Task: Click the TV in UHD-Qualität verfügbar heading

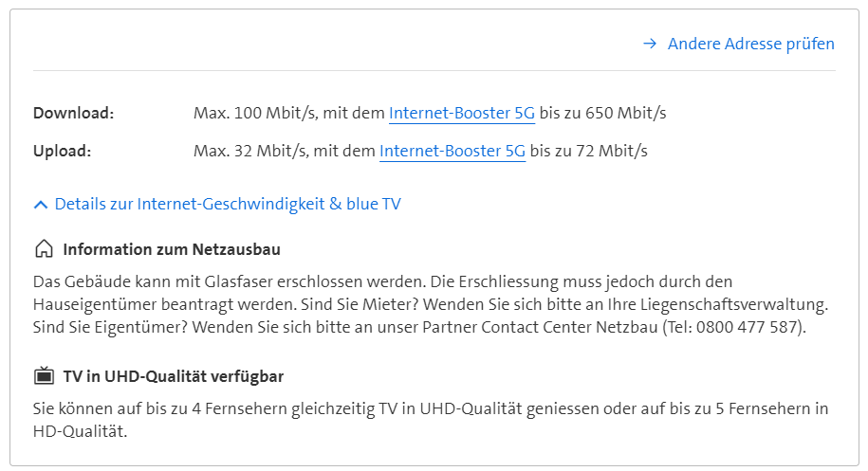Action: pyautogui.click(x=174, y=376)
